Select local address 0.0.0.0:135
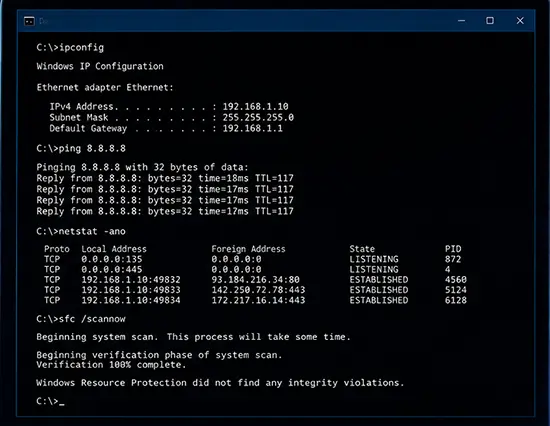The width and height of the screenshot is (550, 426). [112, 259]
